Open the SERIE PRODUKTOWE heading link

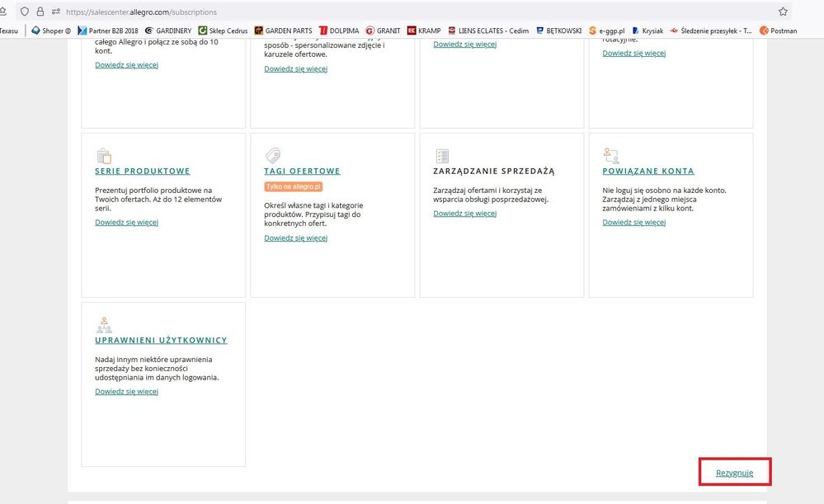click(x=143, y=172)
